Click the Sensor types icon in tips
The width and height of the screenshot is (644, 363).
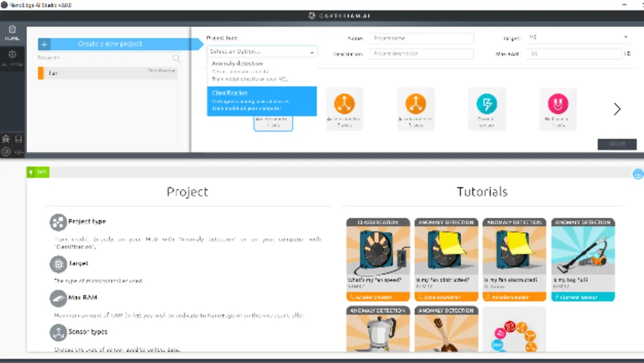click(58, 332)
